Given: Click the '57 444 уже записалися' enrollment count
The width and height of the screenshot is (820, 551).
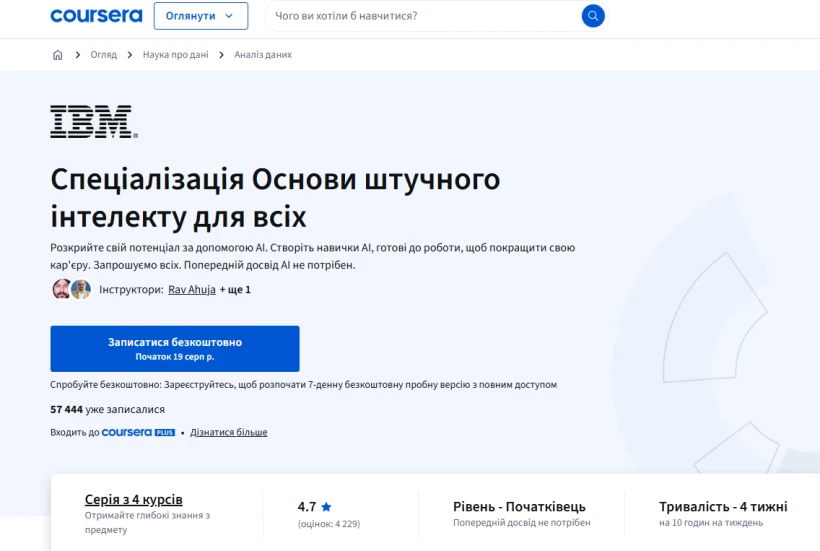Looking at the screenshot, I should 107,409.
